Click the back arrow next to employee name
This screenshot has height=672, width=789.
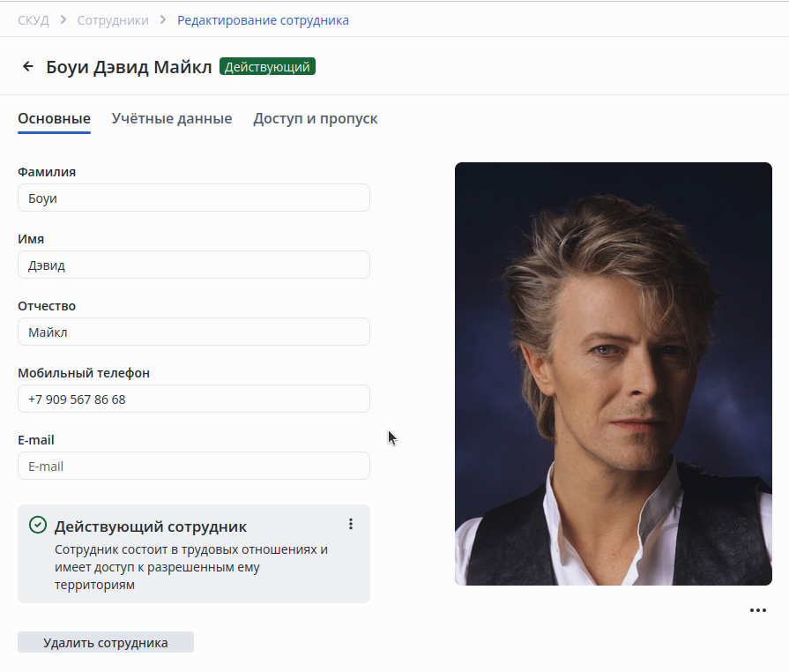28,66
